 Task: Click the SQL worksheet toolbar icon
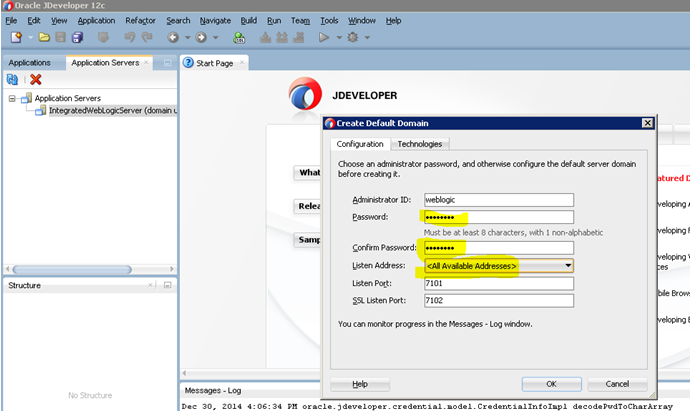239,38
